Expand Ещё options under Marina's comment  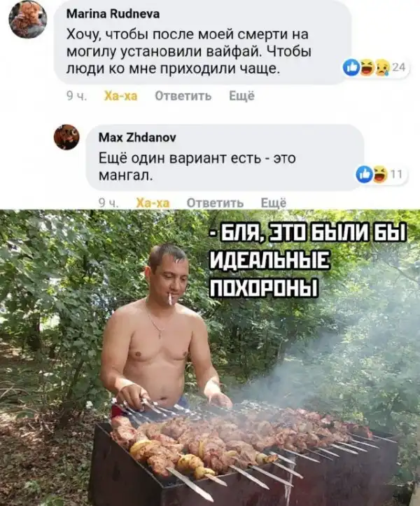coord(241,96)
